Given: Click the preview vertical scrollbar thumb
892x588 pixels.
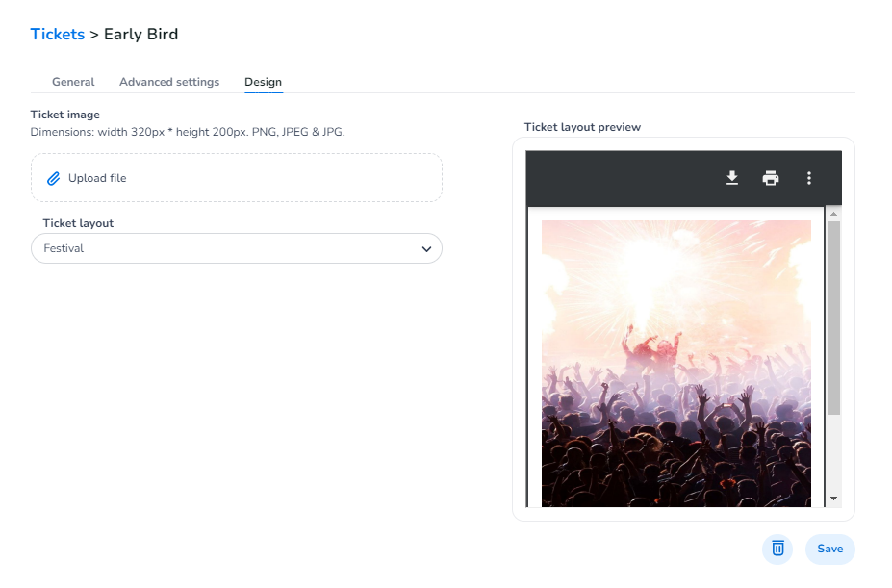Looking at the screenshot, I should pos(833,318).
